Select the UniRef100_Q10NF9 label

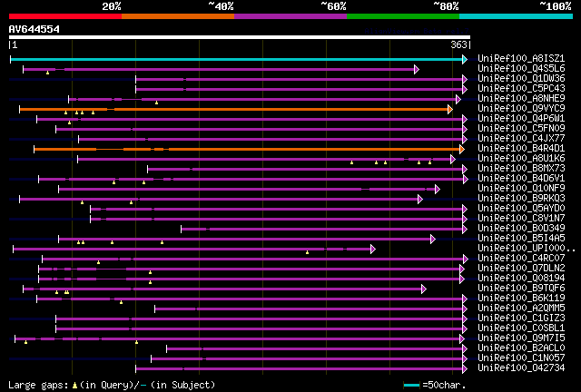pos(521,189)
